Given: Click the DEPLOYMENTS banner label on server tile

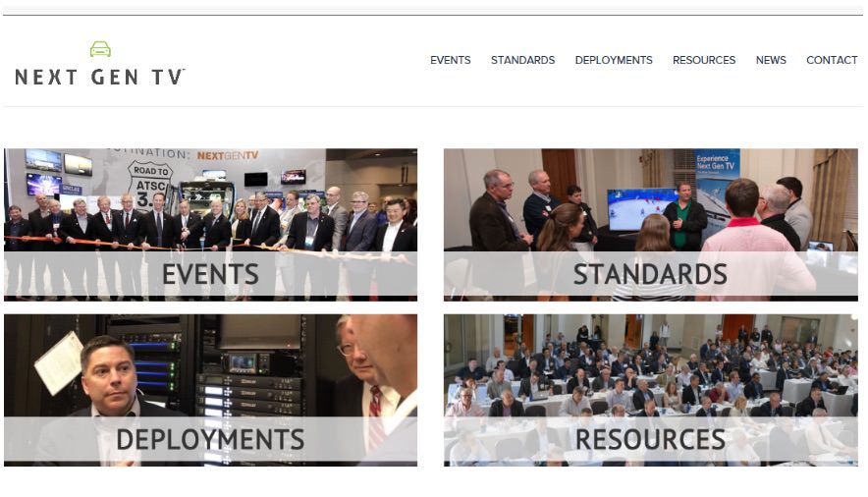Looking at the screenshot, I should click(210, 439).
